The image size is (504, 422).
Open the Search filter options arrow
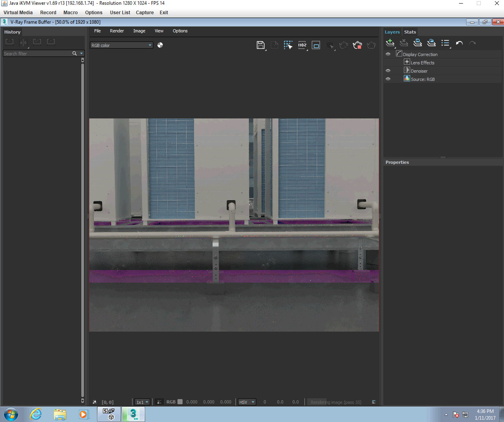[x=82, y=53]
